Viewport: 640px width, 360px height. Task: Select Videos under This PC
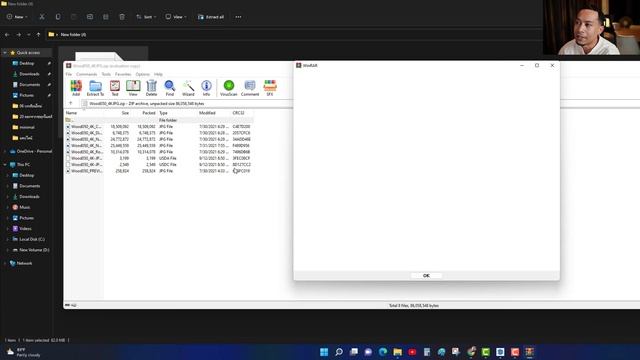pyautogui.click(x=25, y=229)
